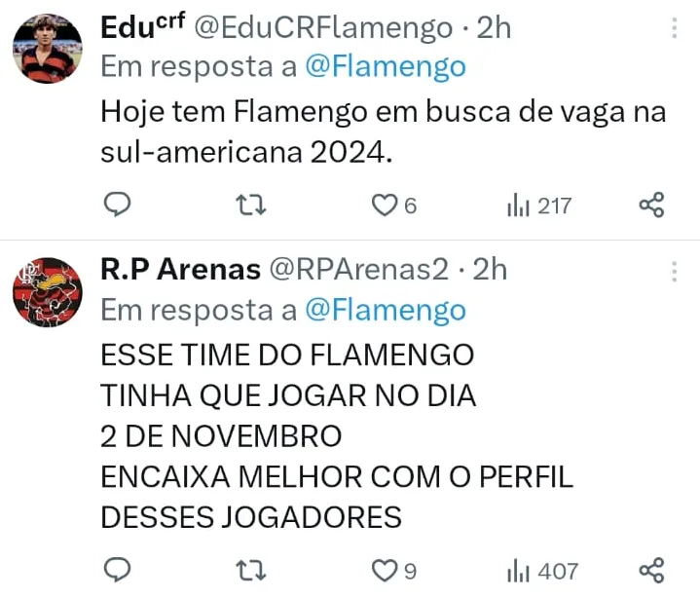Reply to the R.P Arenas tweet

(x=117, y=570)
